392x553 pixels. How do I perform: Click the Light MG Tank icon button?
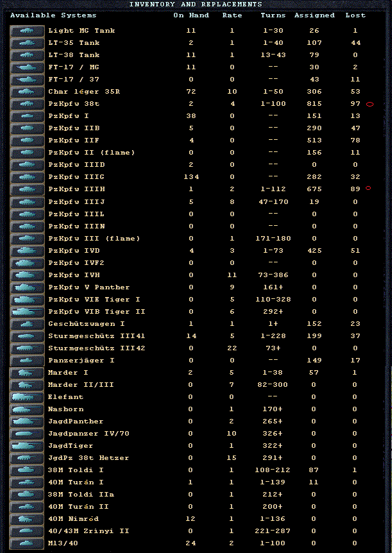(x=28, y=31)
